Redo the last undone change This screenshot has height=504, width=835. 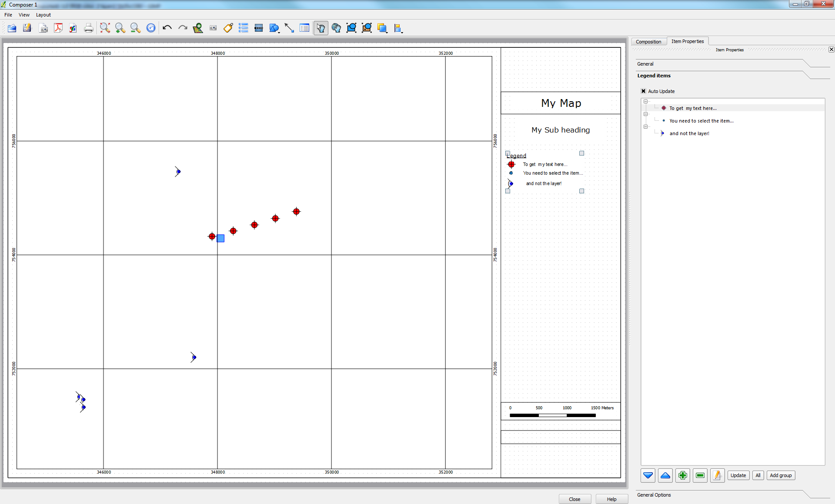pos(183,28)
